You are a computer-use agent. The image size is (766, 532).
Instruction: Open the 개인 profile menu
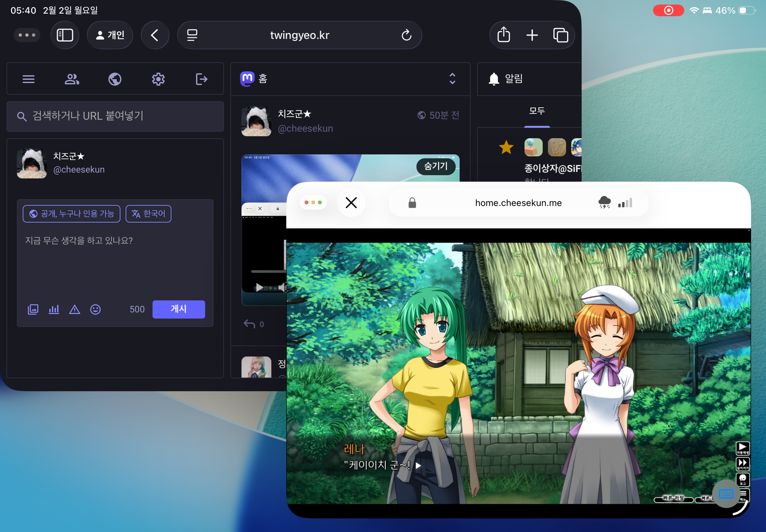[110, 35]
